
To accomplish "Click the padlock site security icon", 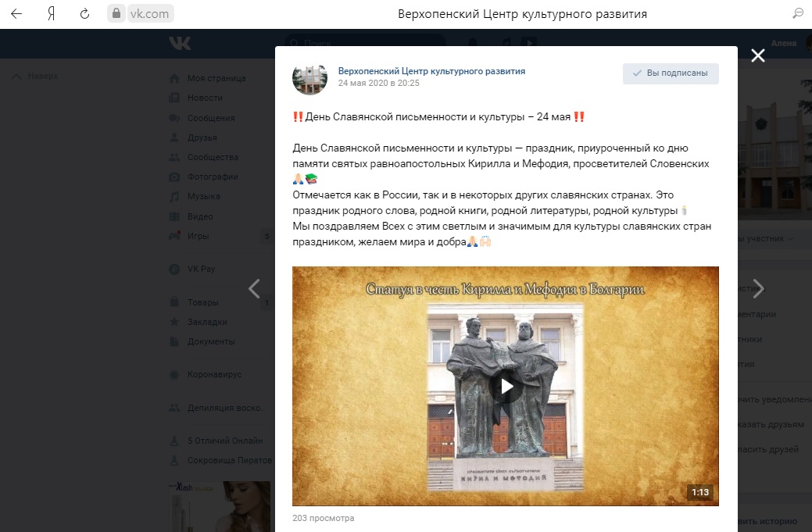I will point(116,13).
